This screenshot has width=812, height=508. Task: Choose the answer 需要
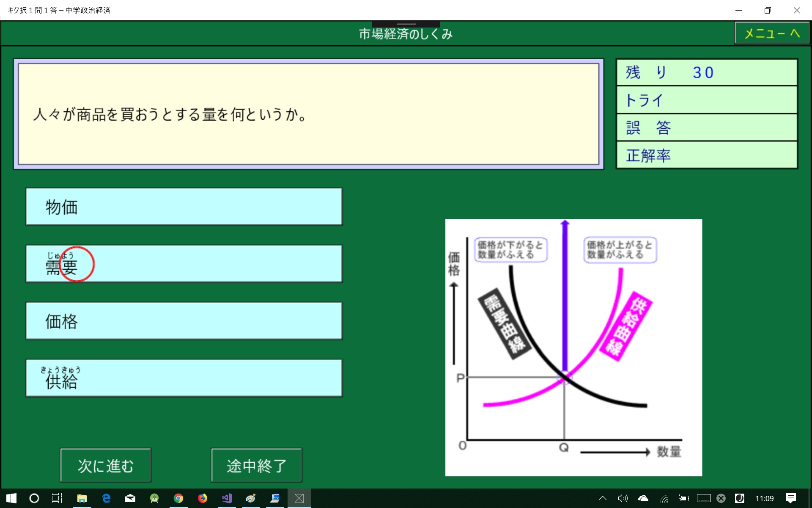click(x=184, y=264)
